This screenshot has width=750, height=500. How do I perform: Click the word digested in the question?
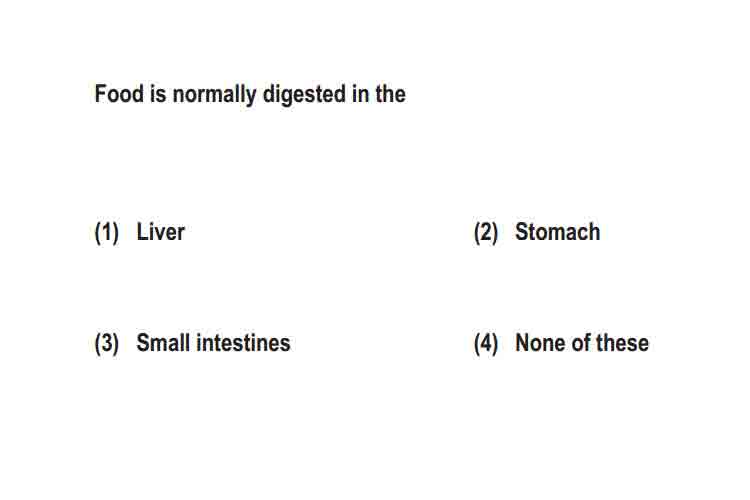click(x=304, y=95)
